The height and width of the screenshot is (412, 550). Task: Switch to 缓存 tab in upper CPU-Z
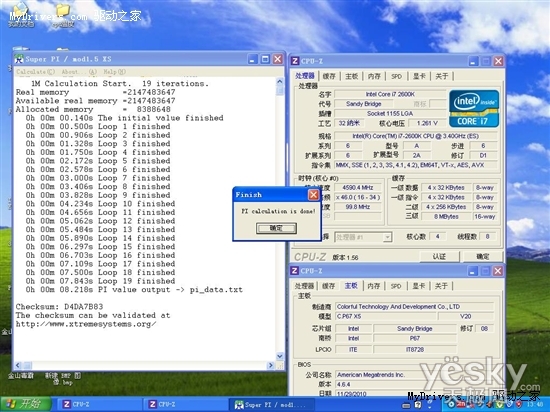(x=329, y=76)
